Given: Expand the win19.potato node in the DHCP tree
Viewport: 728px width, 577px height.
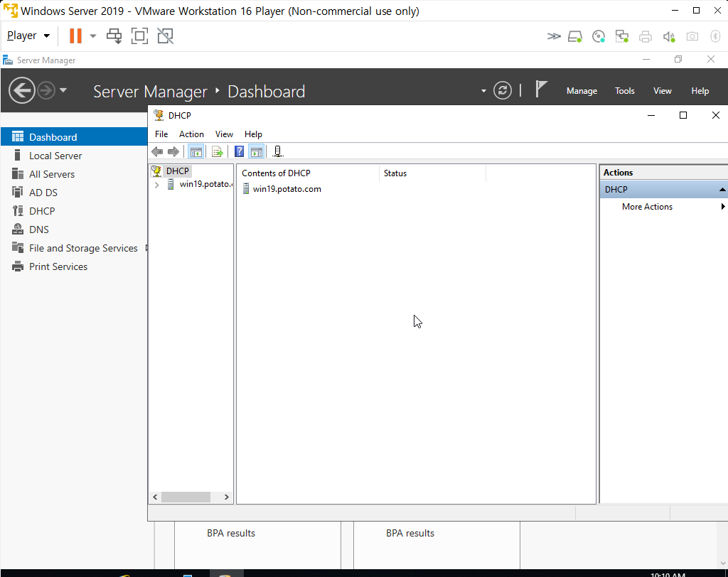Looking at the screenshot, I should (157, 185).
